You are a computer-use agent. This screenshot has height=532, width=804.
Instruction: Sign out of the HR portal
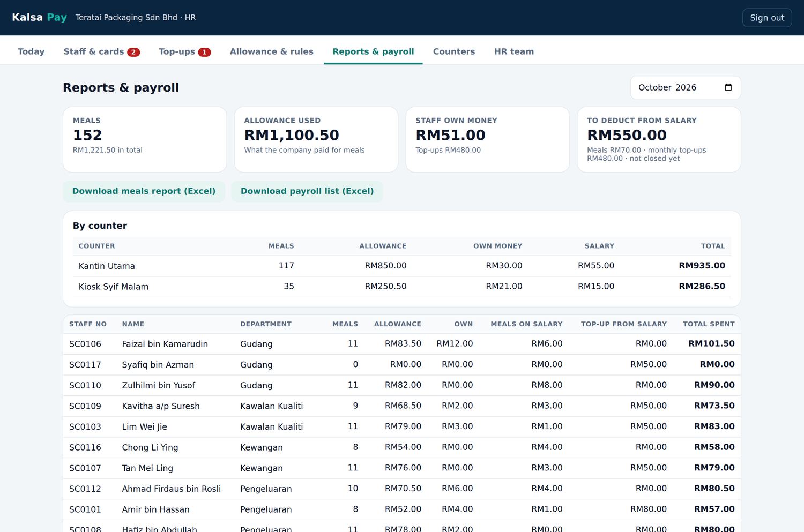pos(767,18)
